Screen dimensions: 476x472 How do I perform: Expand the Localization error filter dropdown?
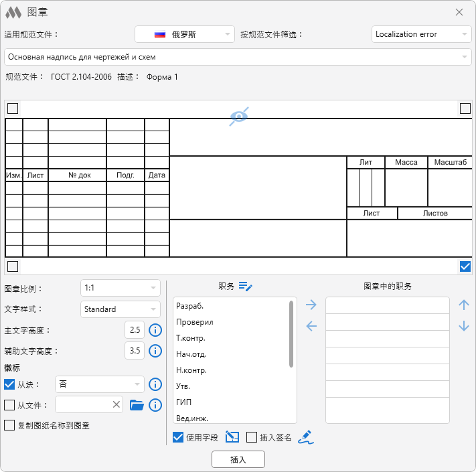pyautogui.click(x=421, y=34)
